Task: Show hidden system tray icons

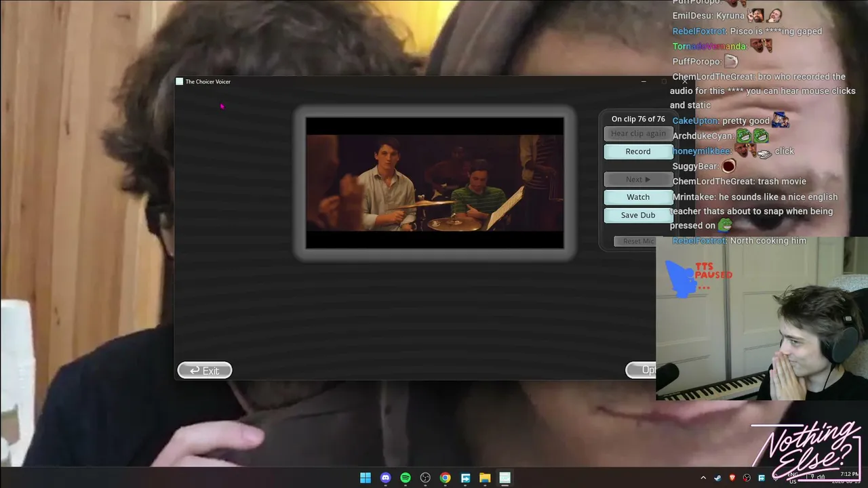Action: click(x=703, y=478)
